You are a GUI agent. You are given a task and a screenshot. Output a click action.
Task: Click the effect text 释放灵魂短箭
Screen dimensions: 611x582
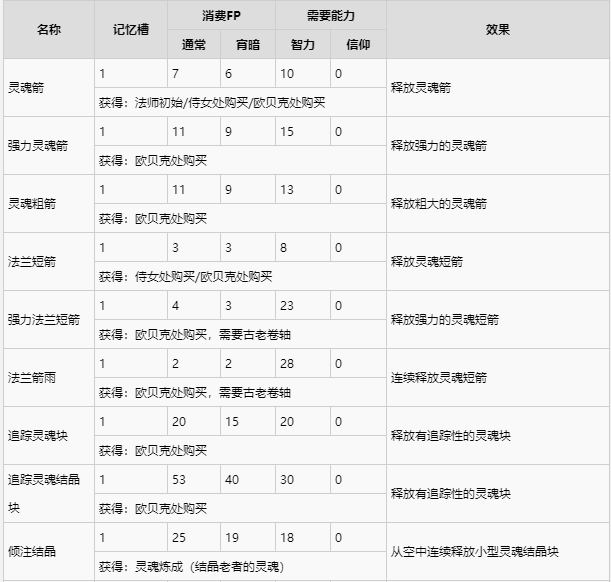coord(427,262)
